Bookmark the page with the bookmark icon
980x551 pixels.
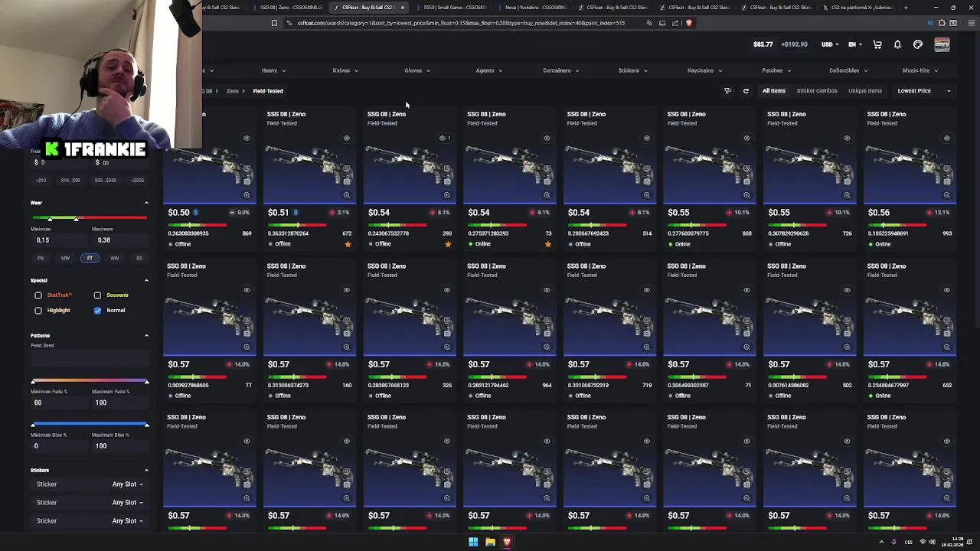[274, 23]
